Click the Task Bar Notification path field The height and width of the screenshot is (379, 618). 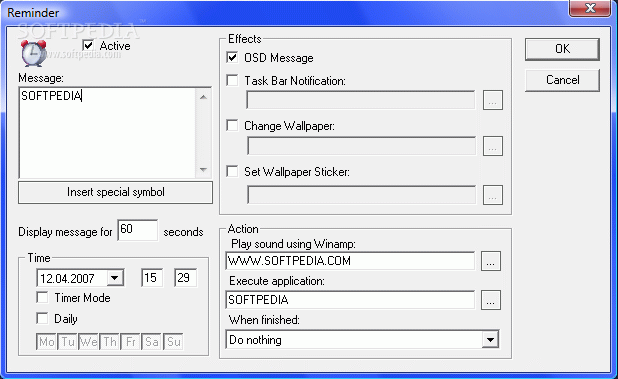click(x=361, y=100)
